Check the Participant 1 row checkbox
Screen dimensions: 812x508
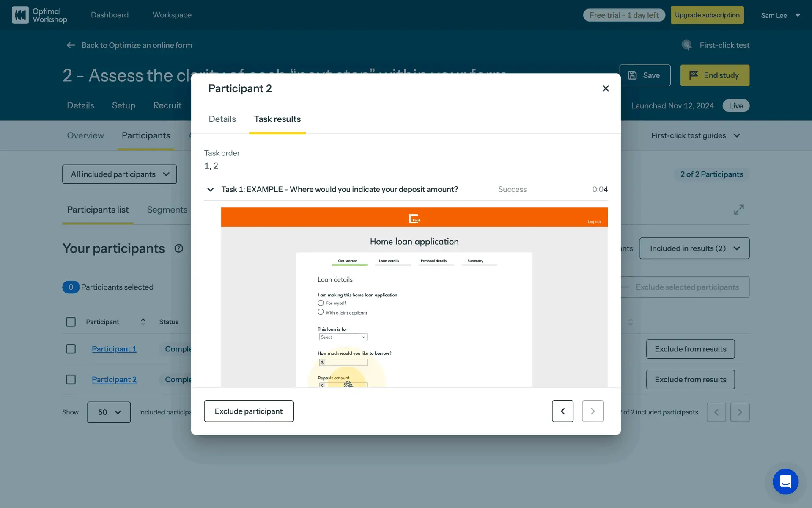pyautogui.click(x=71, y=349)
